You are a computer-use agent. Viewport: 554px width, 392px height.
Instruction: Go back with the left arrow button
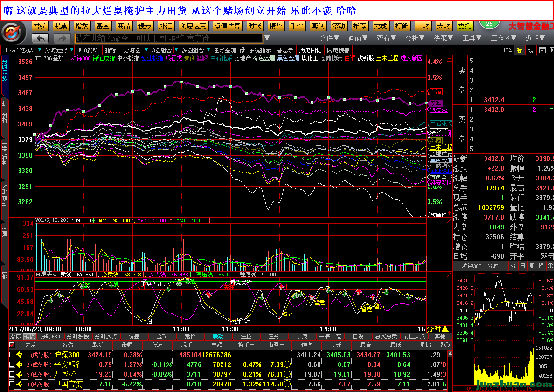click(x=40, y=38)
